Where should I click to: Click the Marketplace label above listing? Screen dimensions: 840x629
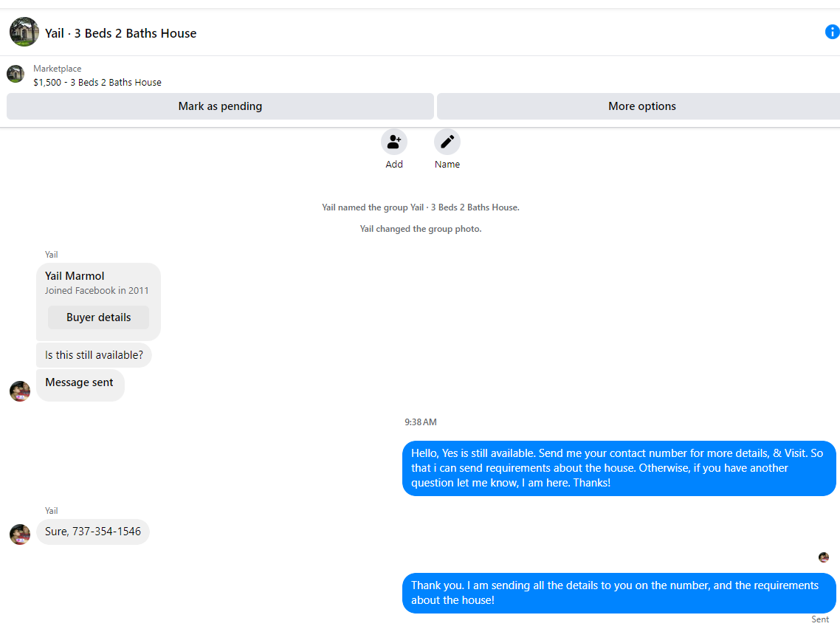[58, 69]
